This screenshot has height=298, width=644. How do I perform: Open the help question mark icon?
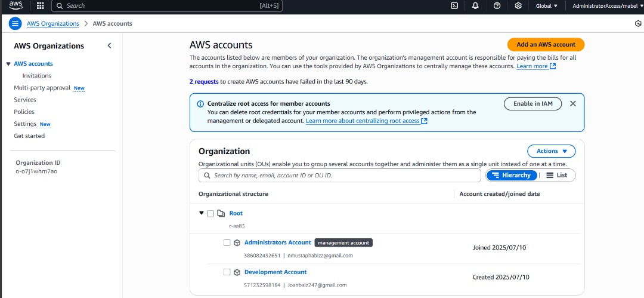[x=497, y=6]
